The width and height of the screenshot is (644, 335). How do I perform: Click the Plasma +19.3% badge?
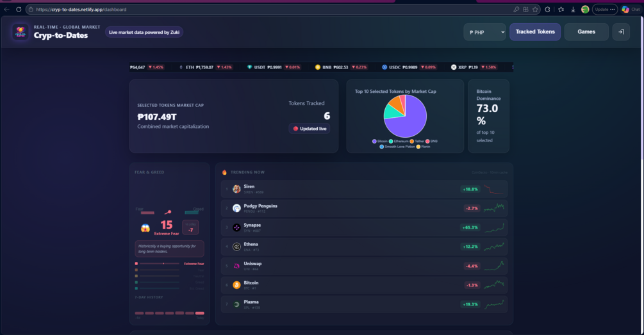click(x=470, y=304)
